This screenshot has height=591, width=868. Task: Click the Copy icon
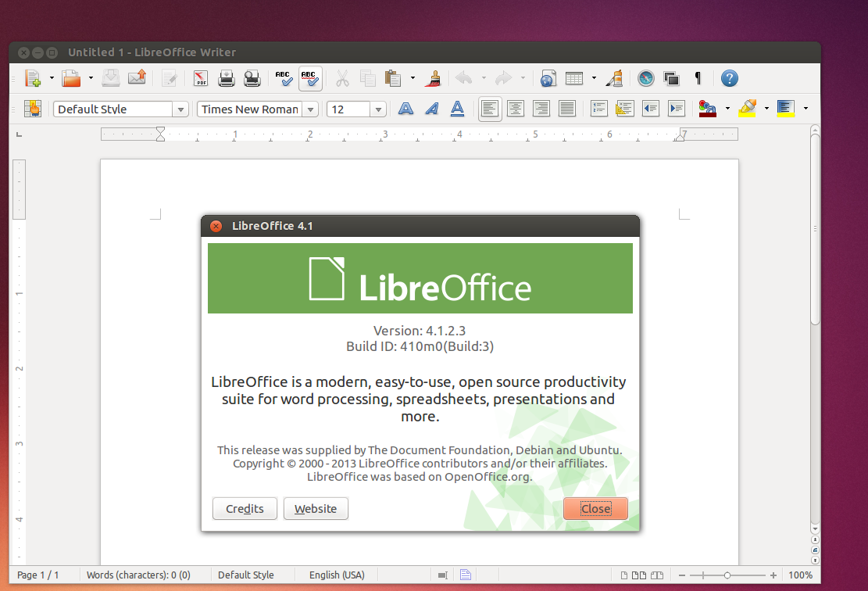tap(367, 78)
